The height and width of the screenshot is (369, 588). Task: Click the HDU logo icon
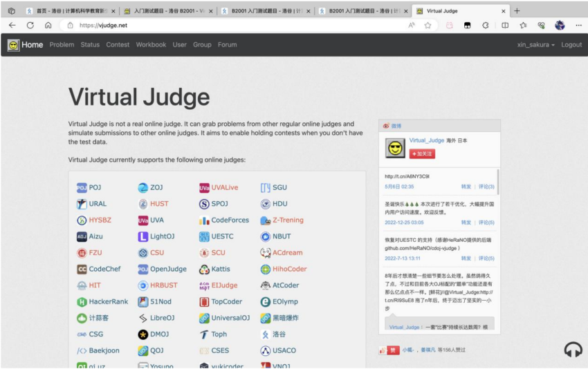[266, 204]
